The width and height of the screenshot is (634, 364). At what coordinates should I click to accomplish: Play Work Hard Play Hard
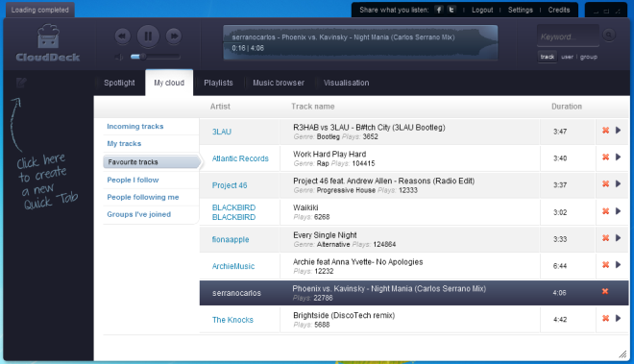(618, 157)
